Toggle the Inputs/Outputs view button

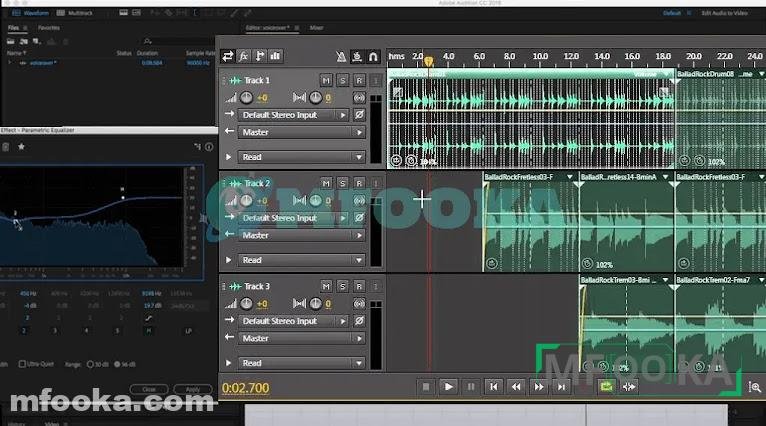[x=228, y=56]
